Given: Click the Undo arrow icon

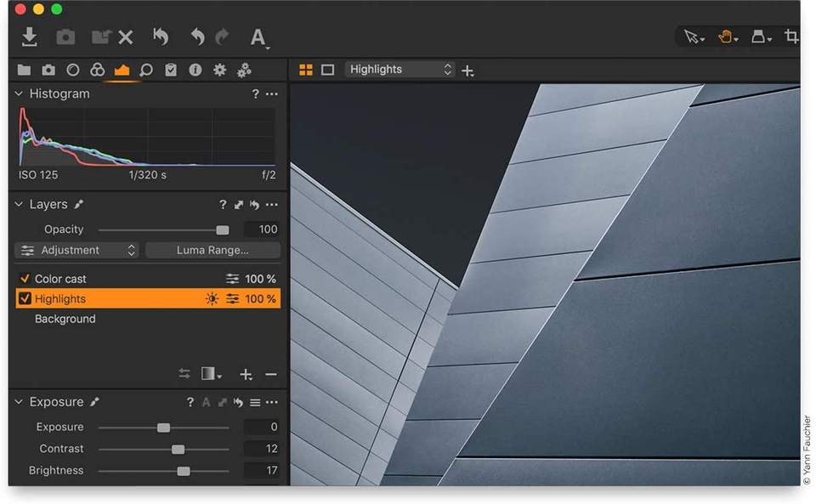Looking at the screenshot, I should click(x=197, y=37).
